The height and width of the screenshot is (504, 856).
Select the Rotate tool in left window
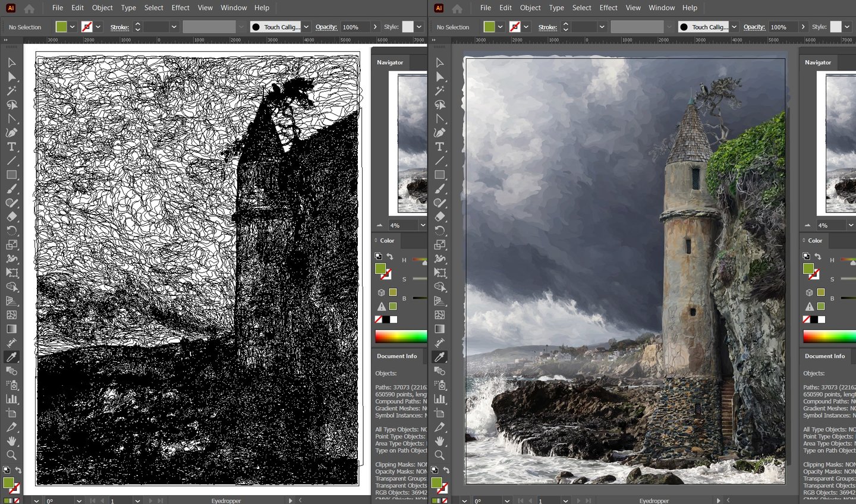[11, 231]
